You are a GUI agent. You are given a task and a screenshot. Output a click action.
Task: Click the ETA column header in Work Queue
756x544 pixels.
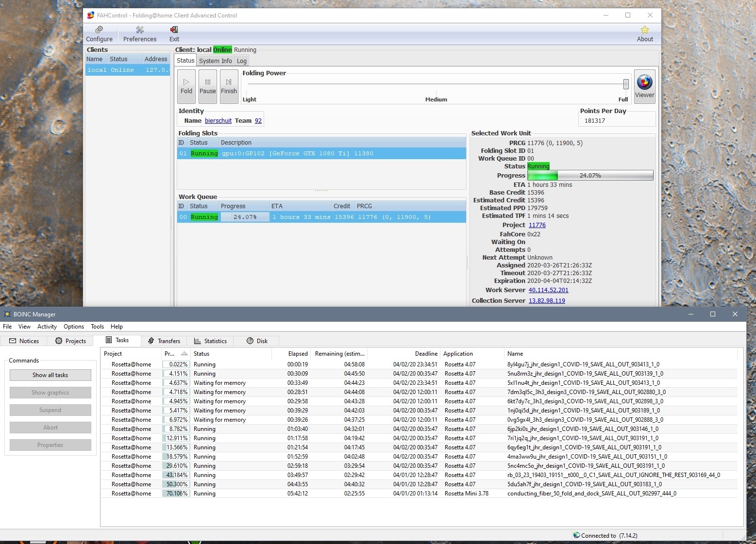[301, 206]
